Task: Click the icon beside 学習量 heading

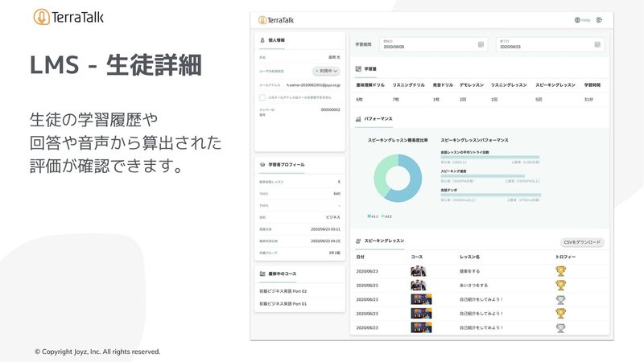Action: click(358, 69)
